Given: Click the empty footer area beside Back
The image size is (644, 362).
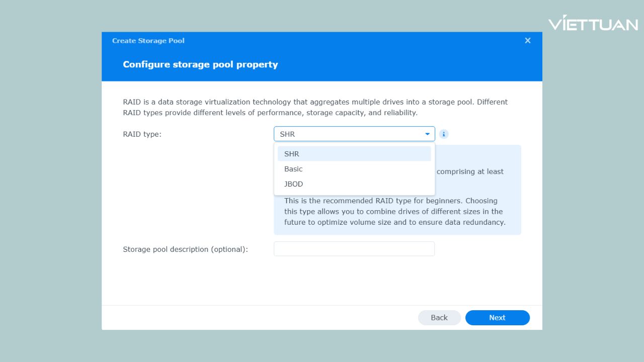Looking at the screenshot, I should pyautogui.click(x=252, y=318).
